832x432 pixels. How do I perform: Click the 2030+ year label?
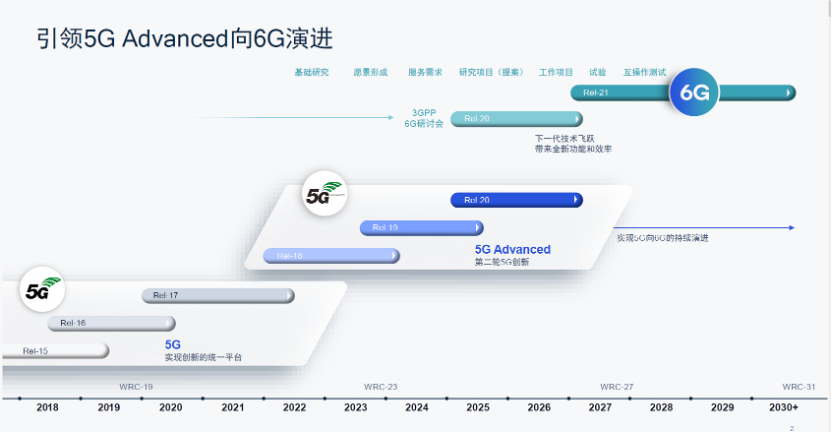pos(783,408)
